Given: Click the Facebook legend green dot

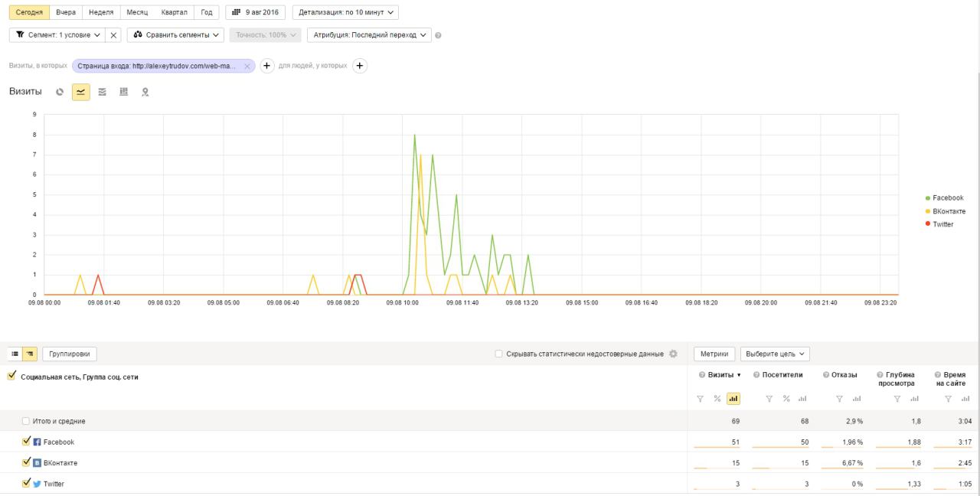Looking at the screenshot, I should (928, 198).
